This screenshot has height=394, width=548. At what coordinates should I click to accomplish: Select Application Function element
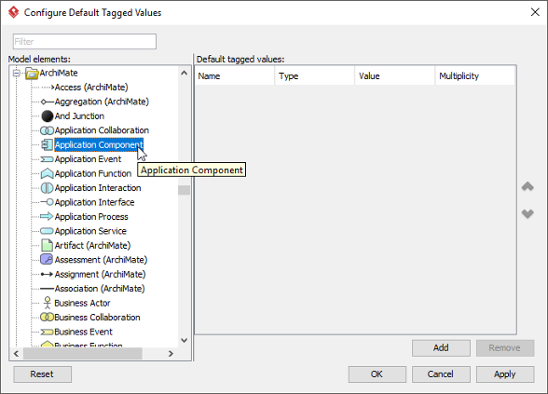tap(93, 173)
